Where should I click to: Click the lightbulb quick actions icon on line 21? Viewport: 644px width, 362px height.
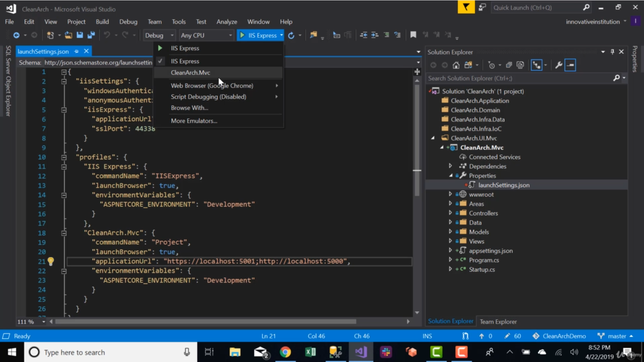pos(51,261)
